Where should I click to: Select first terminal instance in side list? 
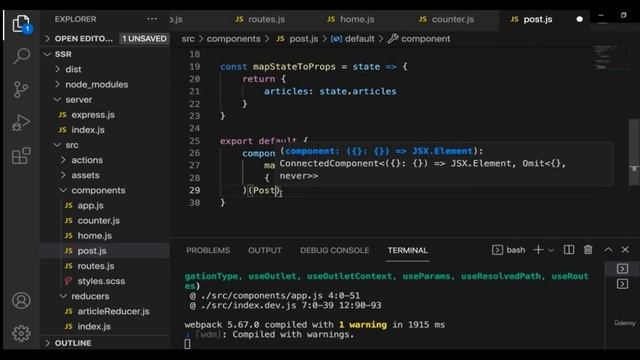(622, 269)
